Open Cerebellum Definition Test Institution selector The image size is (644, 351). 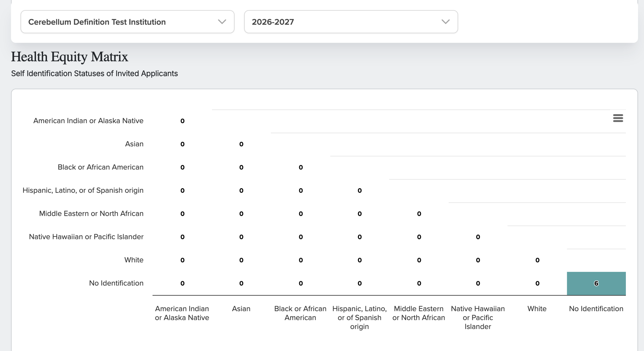point(127,22)
